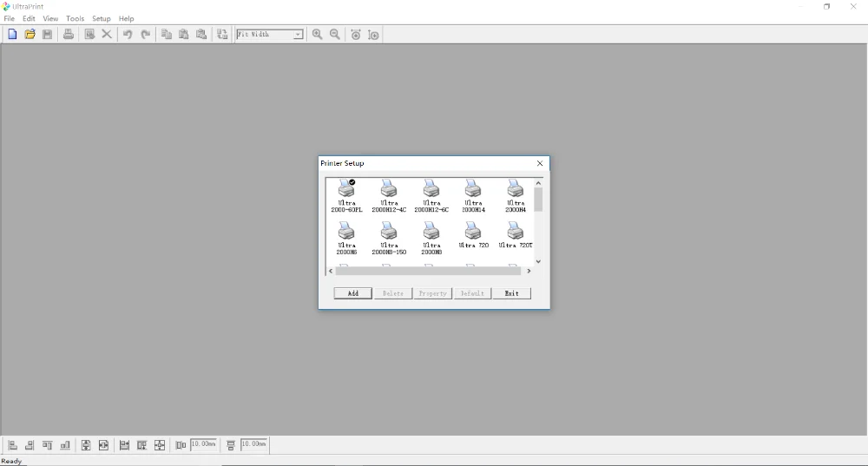Click the delete X toolbar icon
The image size is (868, 466).
(107, 35)
